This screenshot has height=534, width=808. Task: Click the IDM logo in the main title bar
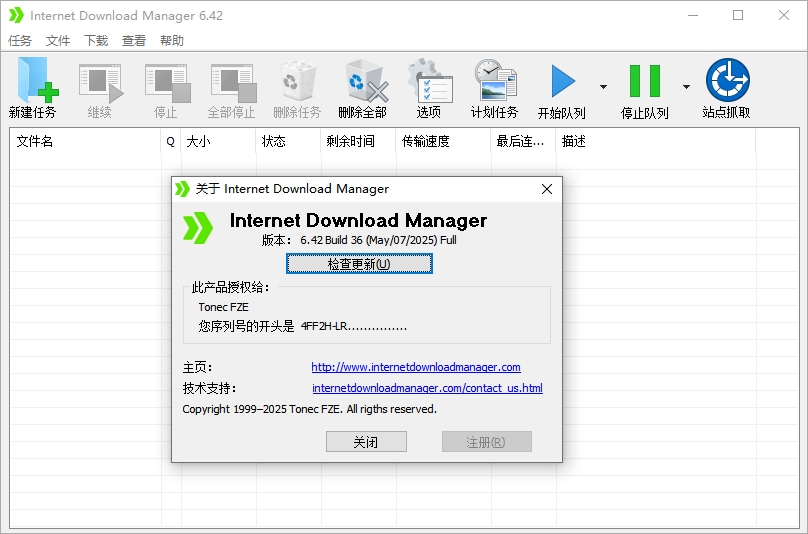pyautogui.click(x=16, y=15)
